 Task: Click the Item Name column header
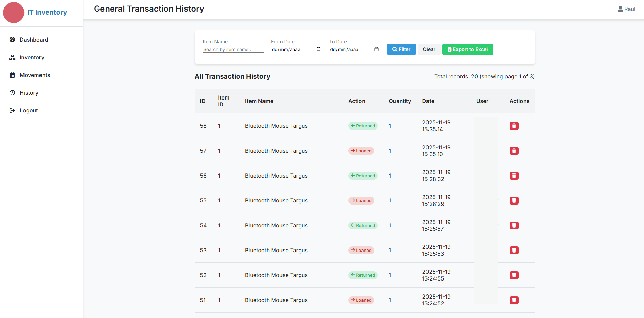259,101
